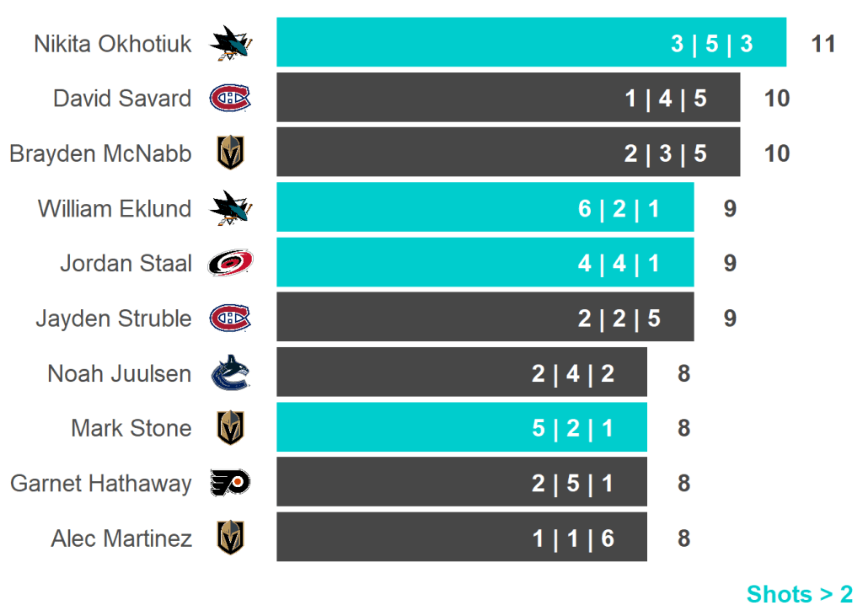The image size is (863, 616).
Task: Click the Canadiens logo next to Jayden Struble
Action: coord(230,319)
